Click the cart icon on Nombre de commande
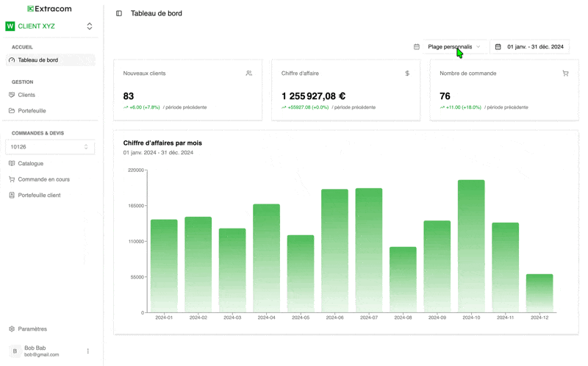 pyautogui.click(x=565, y=73)
